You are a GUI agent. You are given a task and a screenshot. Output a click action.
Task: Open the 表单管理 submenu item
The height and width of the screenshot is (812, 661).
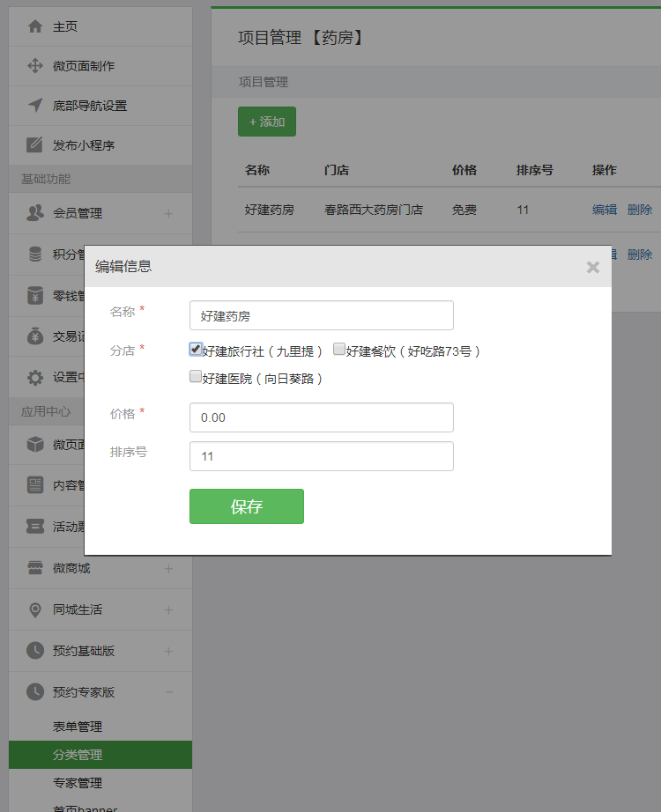78,727
